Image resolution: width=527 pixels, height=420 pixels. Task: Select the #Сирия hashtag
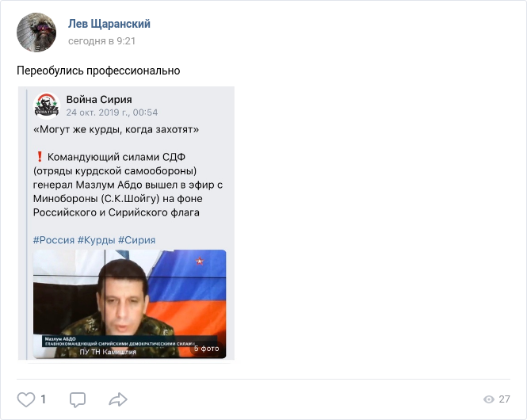(137, 240)
